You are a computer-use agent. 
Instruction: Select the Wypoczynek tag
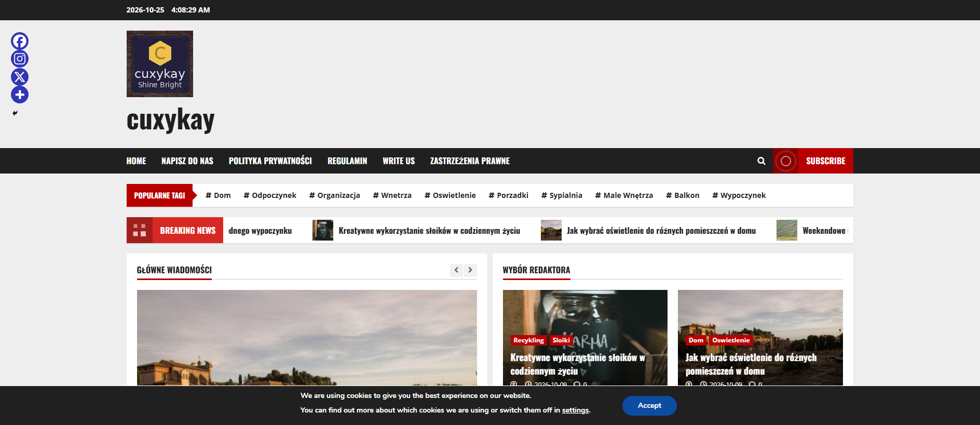[x=739, y=195]
